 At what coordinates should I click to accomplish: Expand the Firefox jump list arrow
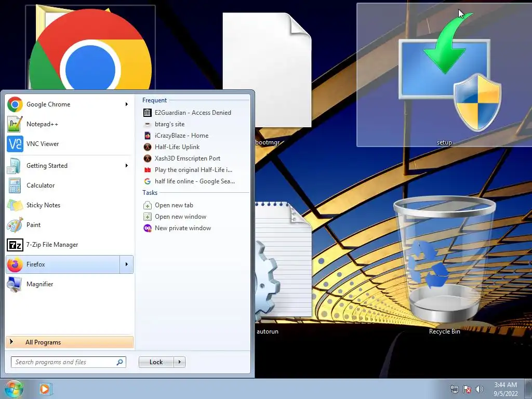tap(127, 264)
